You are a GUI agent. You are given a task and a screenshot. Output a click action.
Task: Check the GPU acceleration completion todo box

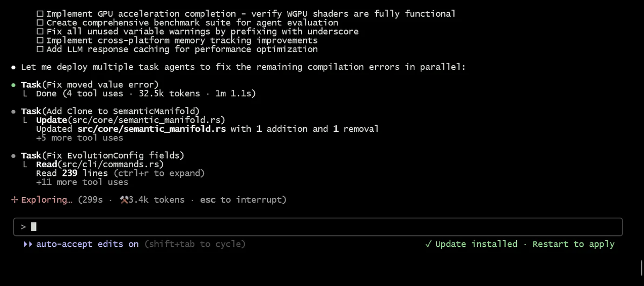click(40, 14)
